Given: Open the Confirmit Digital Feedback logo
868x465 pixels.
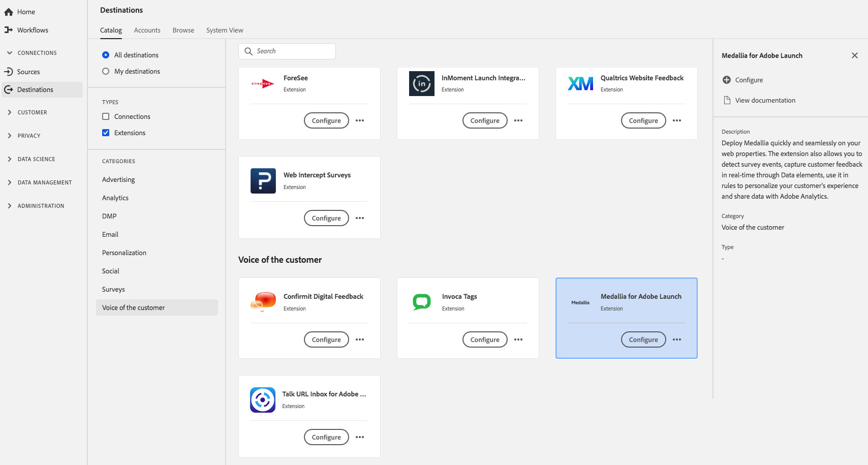Looking at the screenshot, I should point(263,302).
